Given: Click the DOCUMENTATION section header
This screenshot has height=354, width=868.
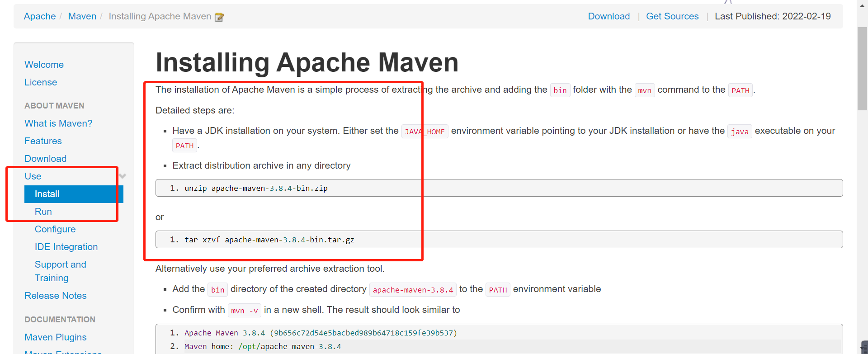Looking at the screenshot, I should pyautogui.click(x=60, y=320).
